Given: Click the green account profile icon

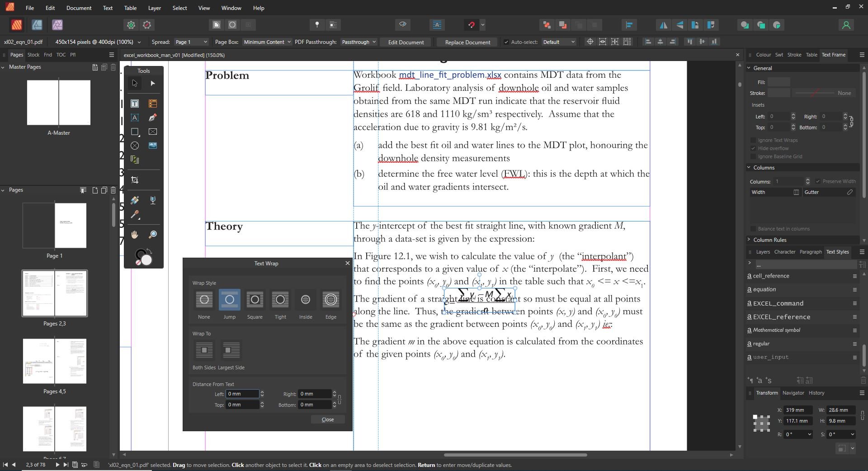Looking at the screenshot, I should coord(846,25).
